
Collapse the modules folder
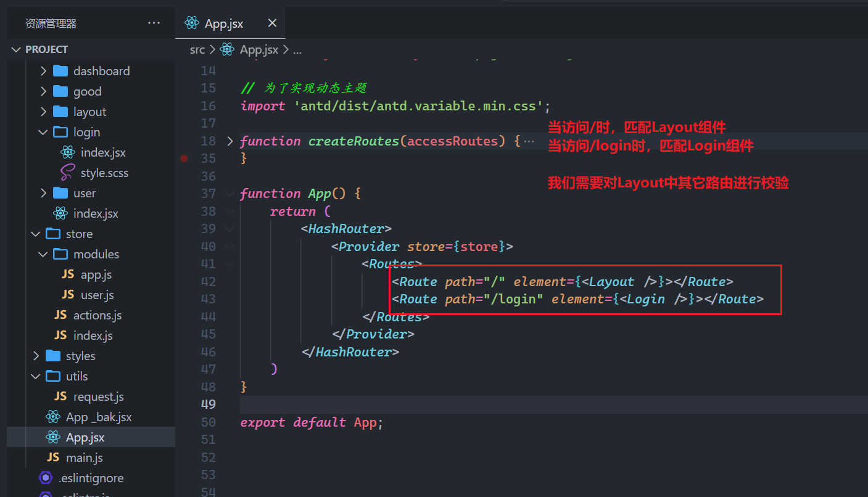[43, 254]
